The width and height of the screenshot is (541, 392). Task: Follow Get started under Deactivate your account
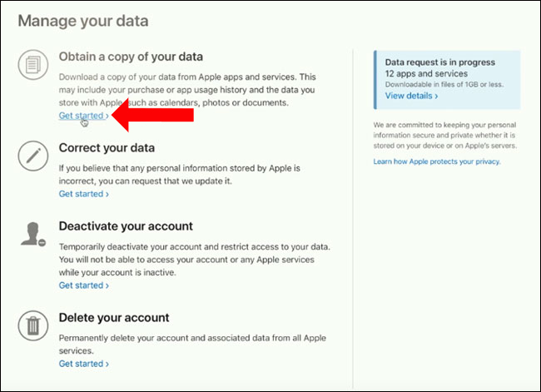[83, 285]
